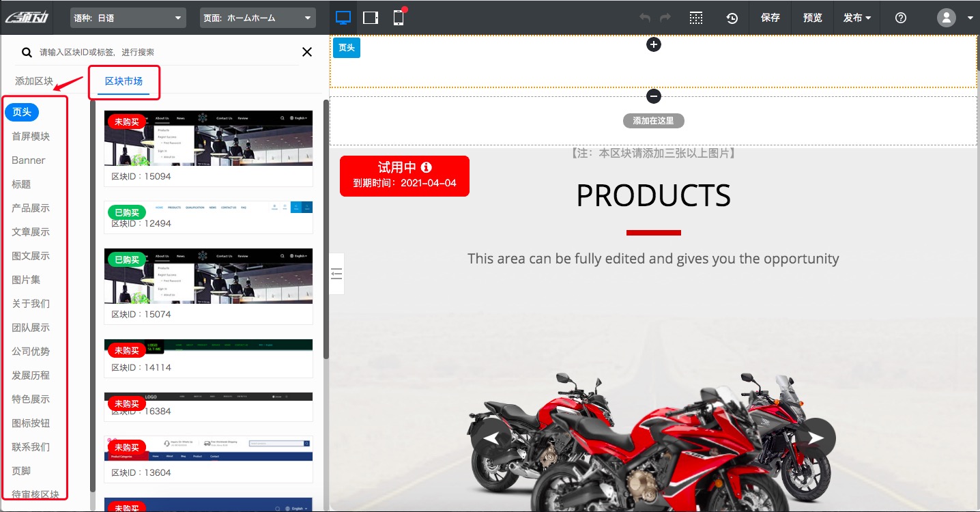Switch to mobile phone preview mode
Image resolution: width=980 pixels, height=512 pixels.
point(399,18)
